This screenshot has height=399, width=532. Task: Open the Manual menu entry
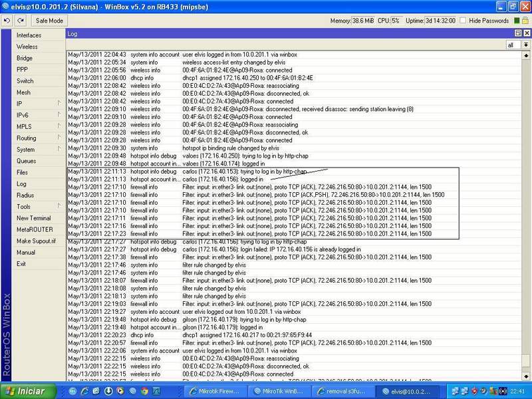pos(38,253)
